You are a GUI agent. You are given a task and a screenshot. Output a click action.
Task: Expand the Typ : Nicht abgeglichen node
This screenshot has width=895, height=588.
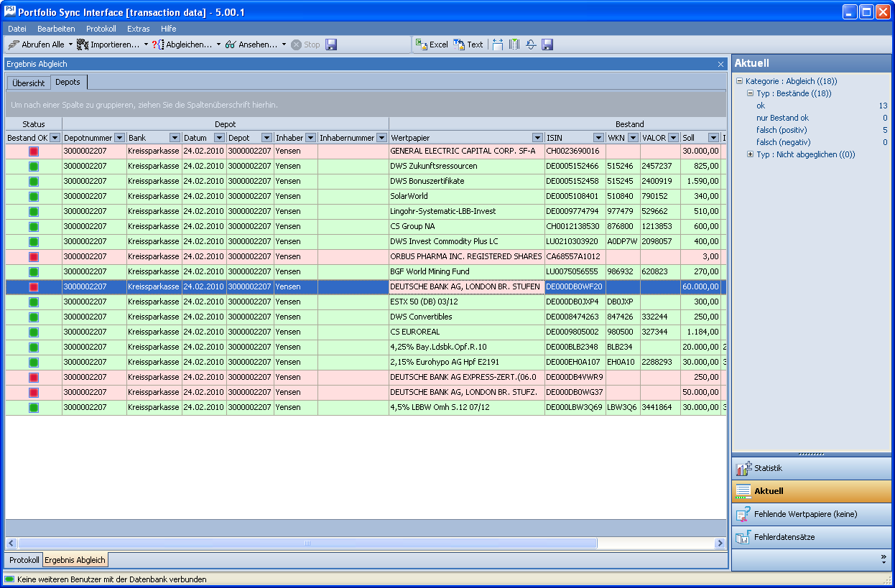751,154
